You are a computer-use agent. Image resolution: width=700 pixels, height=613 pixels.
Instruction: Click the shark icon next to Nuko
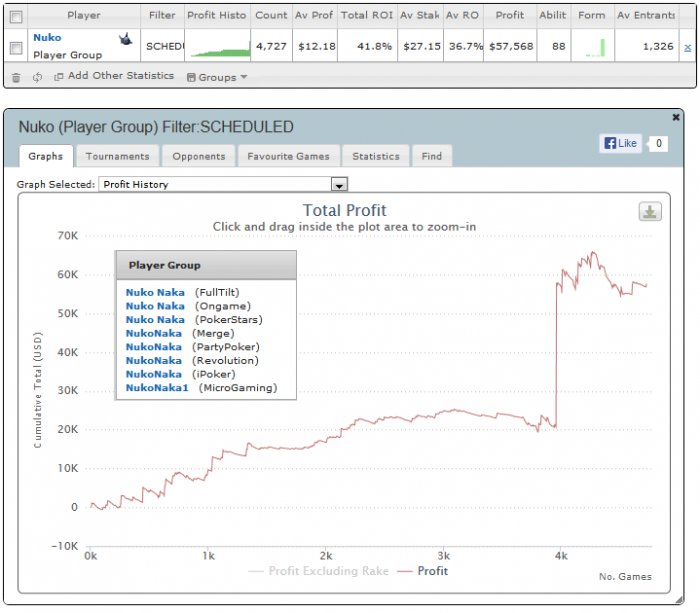[126, 39]
